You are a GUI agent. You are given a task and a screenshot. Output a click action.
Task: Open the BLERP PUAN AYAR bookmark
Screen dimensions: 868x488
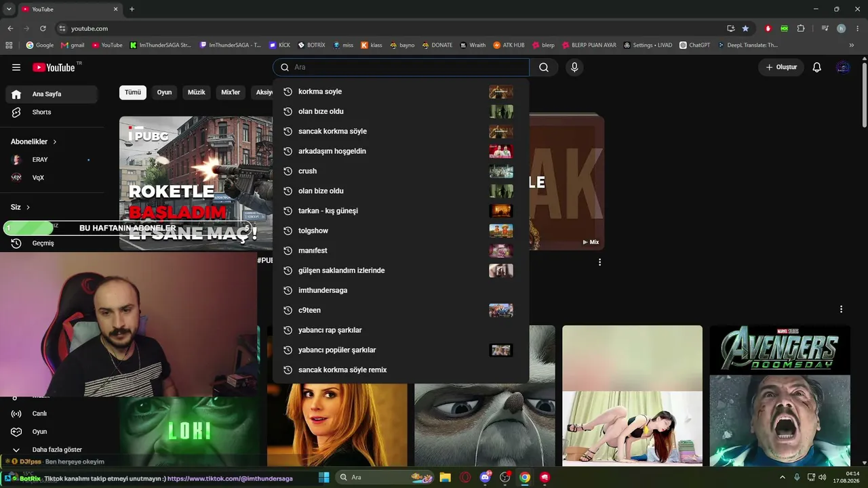point(588,45)
